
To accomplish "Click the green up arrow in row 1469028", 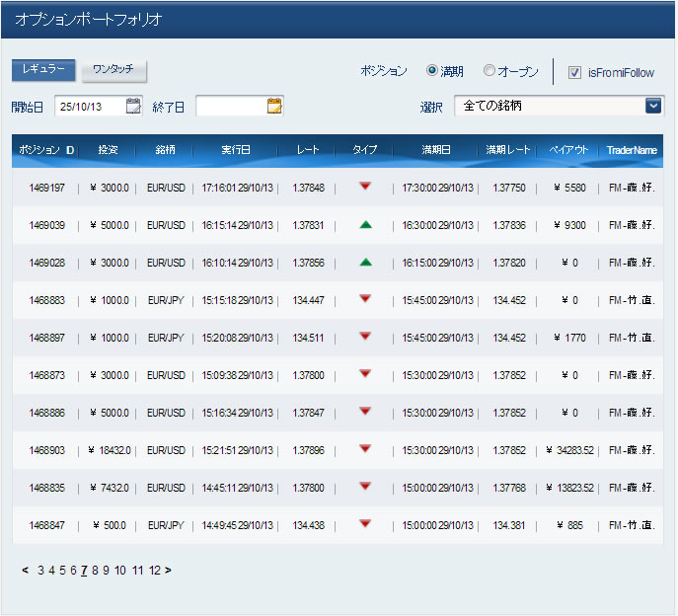I will (366, 262).
